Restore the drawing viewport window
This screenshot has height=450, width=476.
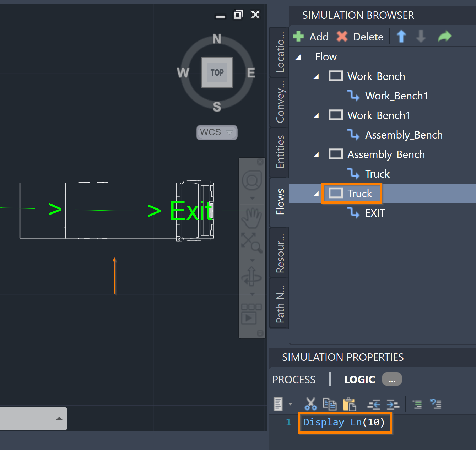tap(238, 15)
